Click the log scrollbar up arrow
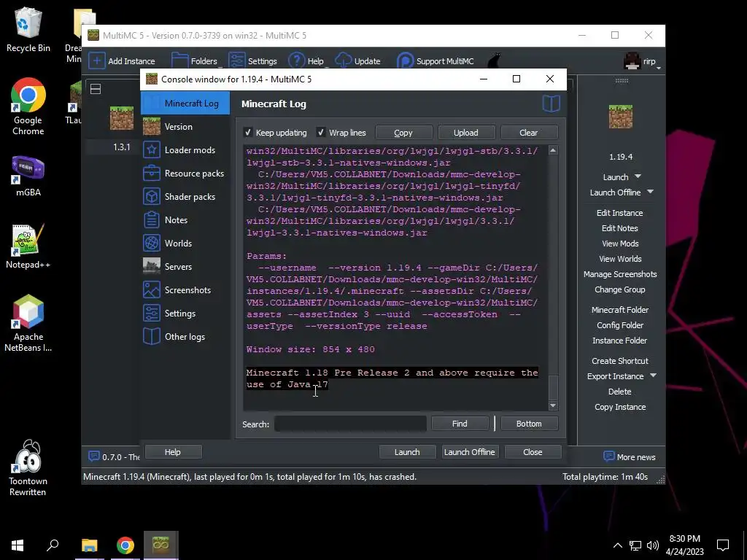This screenshot has height=560, width=747. (x=553, y=150)
